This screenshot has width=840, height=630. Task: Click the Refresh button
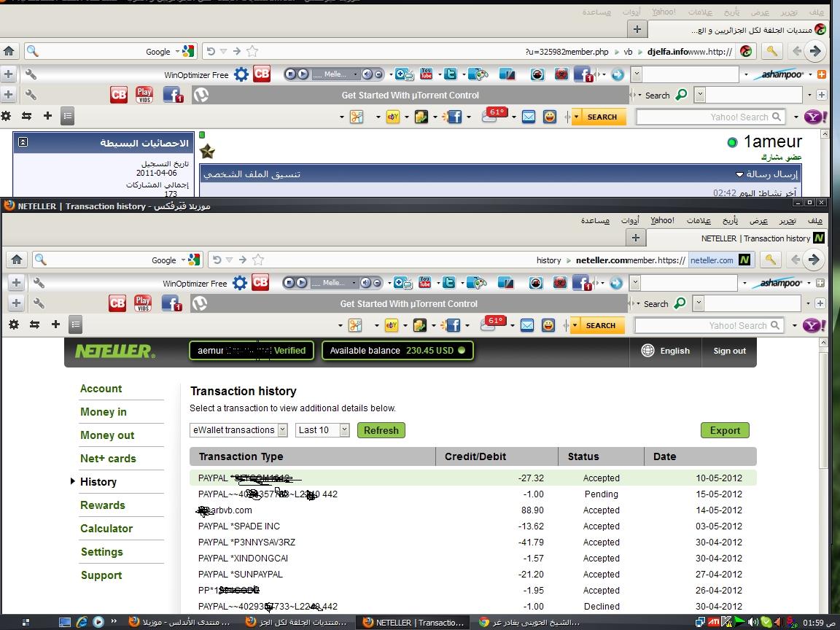(381, 430)
